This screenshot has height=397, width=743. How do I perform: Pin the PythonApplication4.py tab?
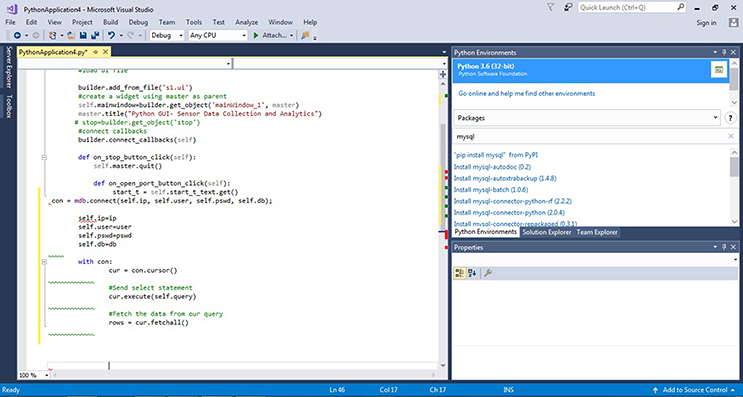(x=95, y=52)
